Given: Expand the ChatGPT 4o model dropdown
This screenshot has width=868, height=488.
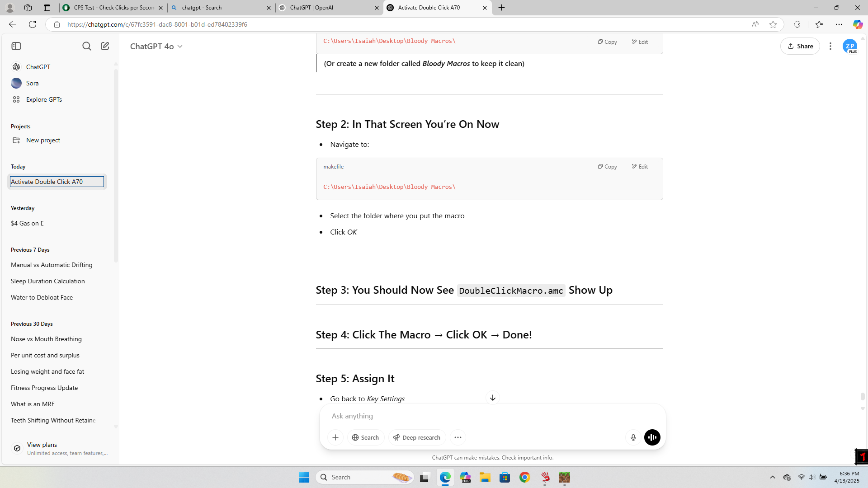Looking at the screenshot, I should [156, 47].
